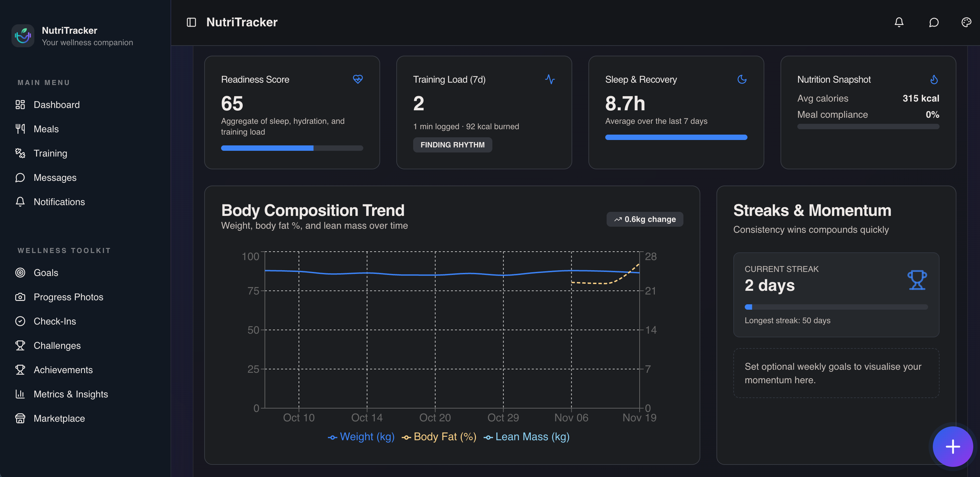This screenshot has height=477, width=980.
Task: Toggle Weight (kg) series in chart legend
Action: pos(361,437)
